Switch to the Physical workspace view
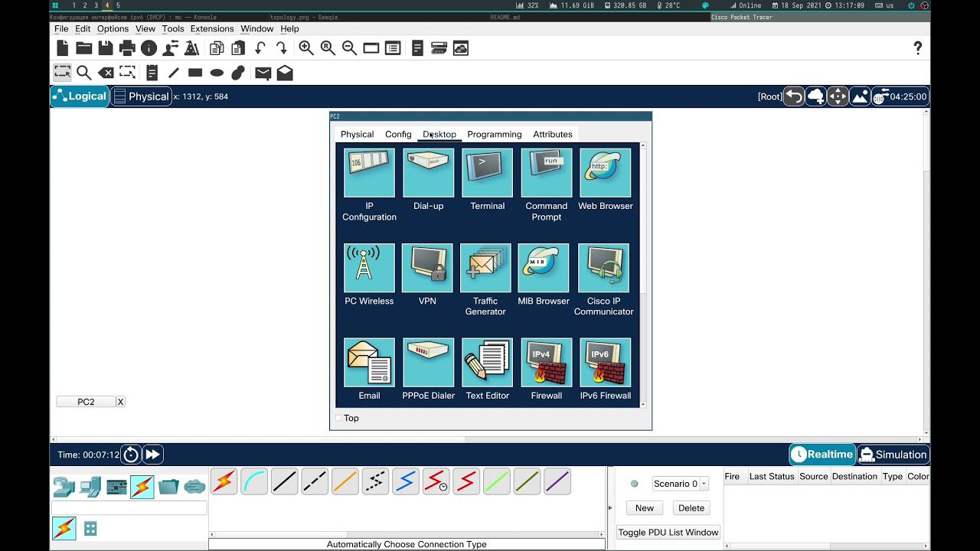 tap(141, 96)
